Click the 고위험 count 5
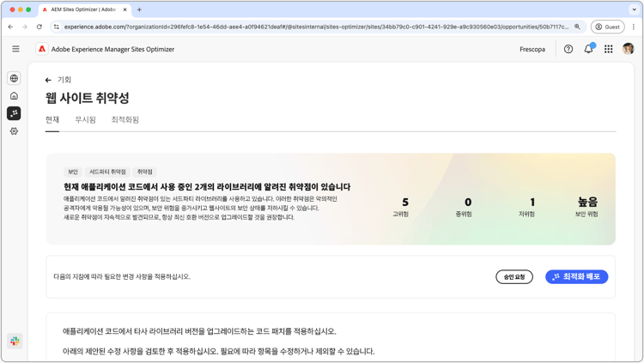The width and height of the screenshot is (644, 363). [x=405, y=202]
